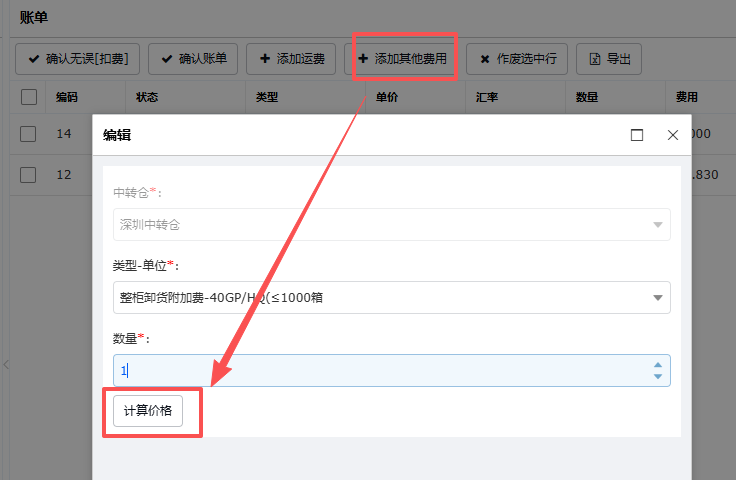The height and width of the screenshot is (480, 736).
Task: Open the 中转仓 dropdown
Action: (x=391, y=224)
